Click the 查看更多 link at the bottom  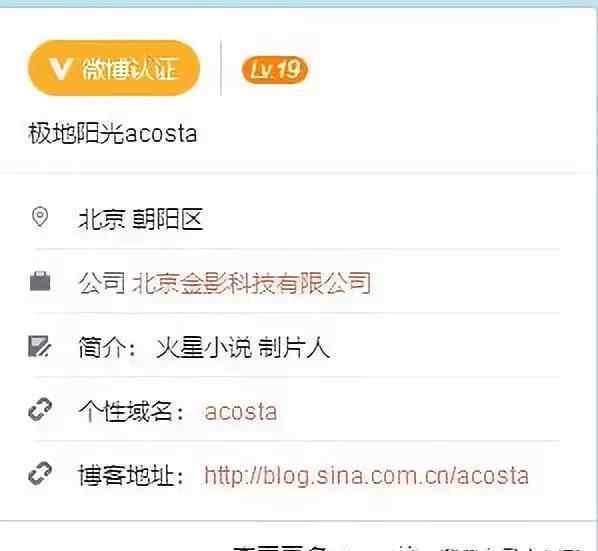pos(281,548)
